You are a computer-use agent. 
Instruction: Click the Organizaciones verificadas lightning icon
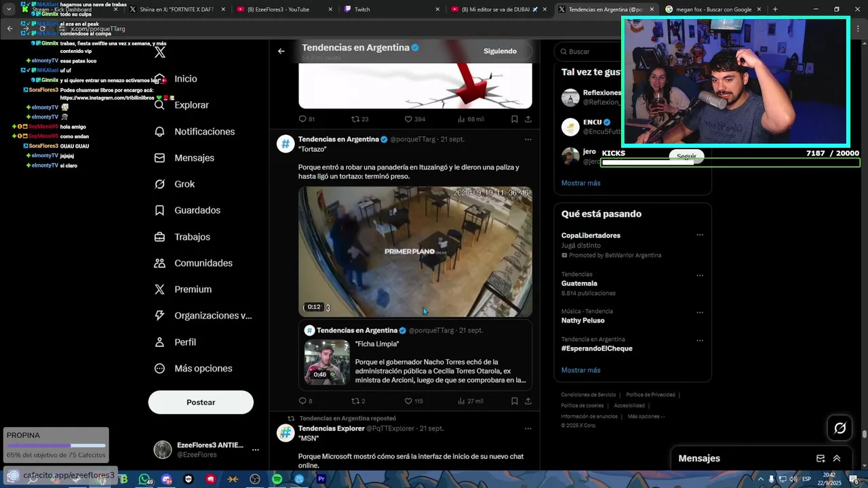pyautogui.click(x=159, y=316)
